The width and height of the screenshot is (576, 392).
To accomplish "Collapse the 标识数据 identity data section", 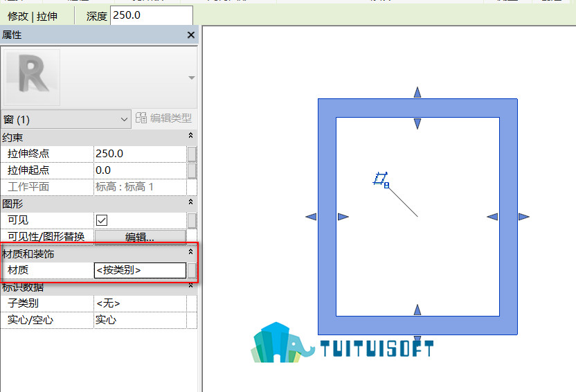I will pos(190,286).
